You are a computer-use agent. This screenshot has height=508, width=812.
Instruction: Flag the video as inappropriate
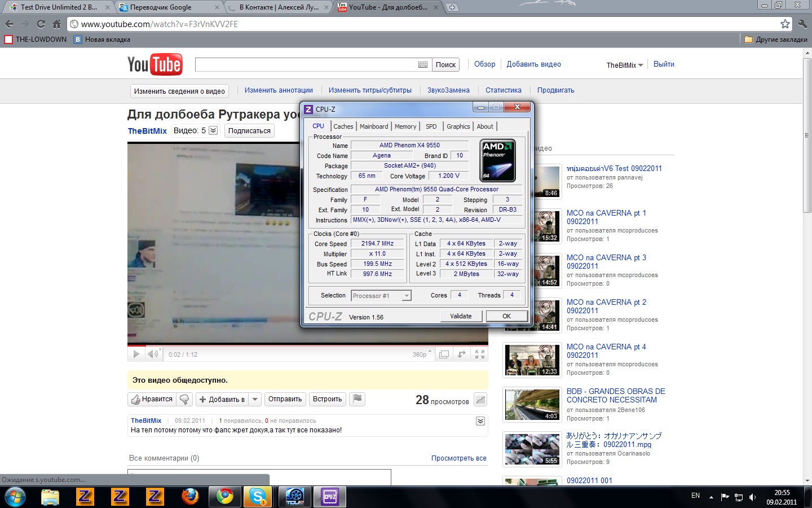pos(357,399)
